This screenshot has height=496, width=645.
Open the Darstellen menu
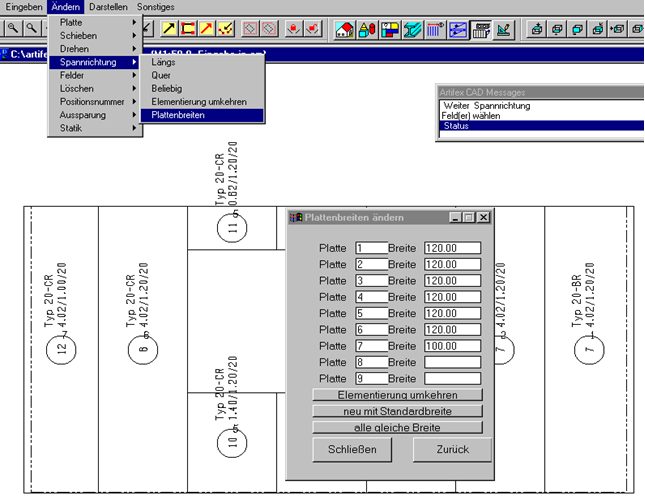point(108,6)
